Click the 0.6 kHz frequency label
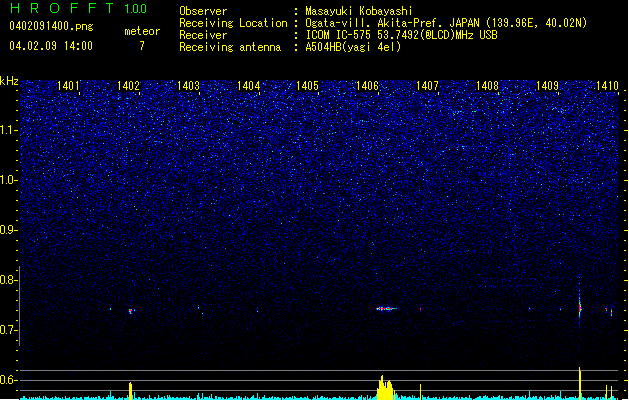Viewport: 629px width, 400px height. point(9,380)
